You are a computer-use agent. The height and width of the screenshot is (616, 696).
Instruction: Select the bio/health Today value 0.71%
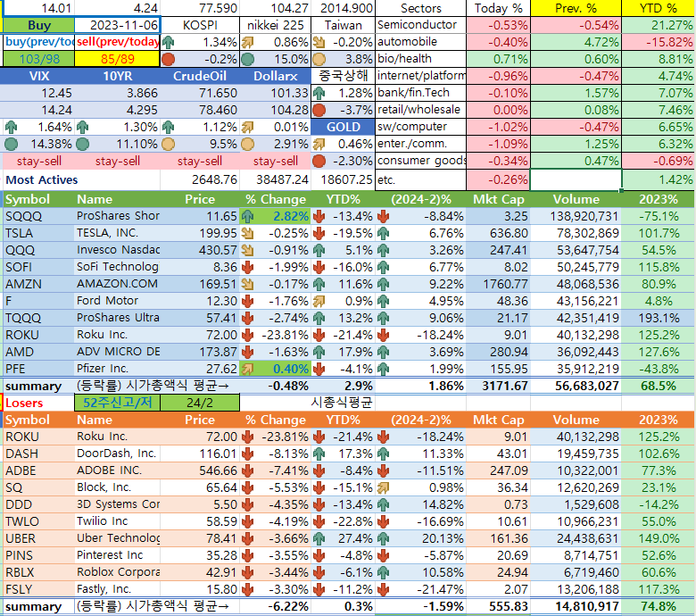(498, 60)
